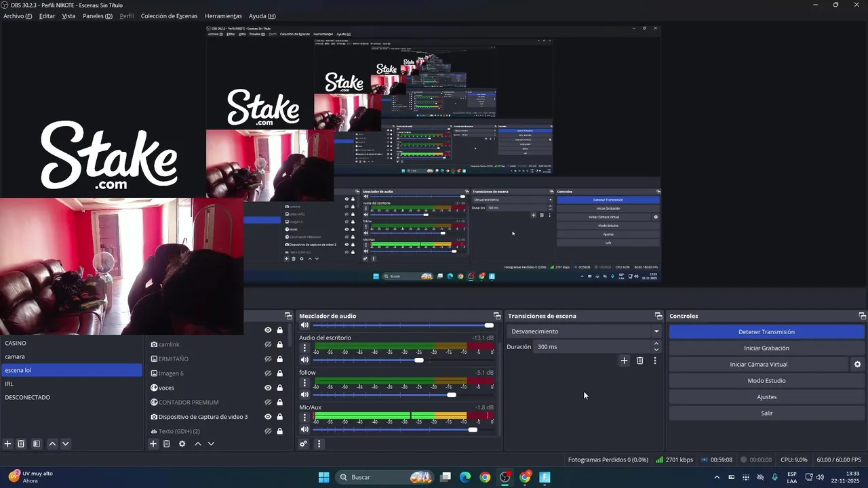Unlock the camlink source

pyautogui.click(x=279, y=344)
